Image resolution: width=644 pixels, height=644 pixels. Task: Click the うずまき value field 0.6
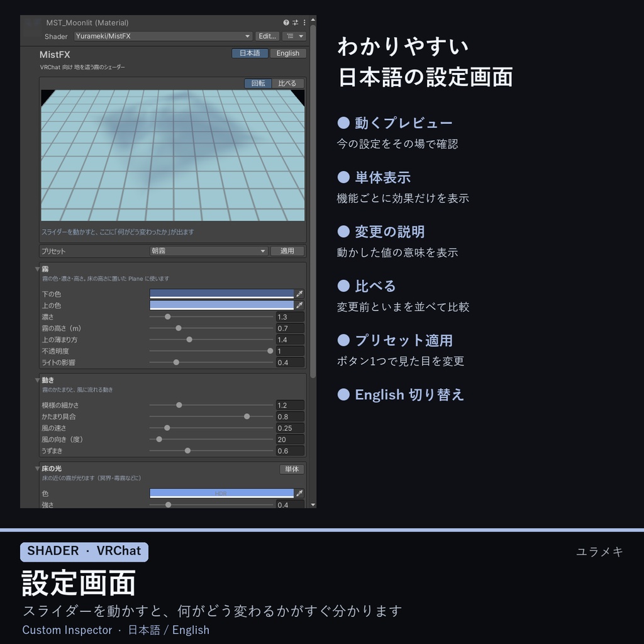290,451
